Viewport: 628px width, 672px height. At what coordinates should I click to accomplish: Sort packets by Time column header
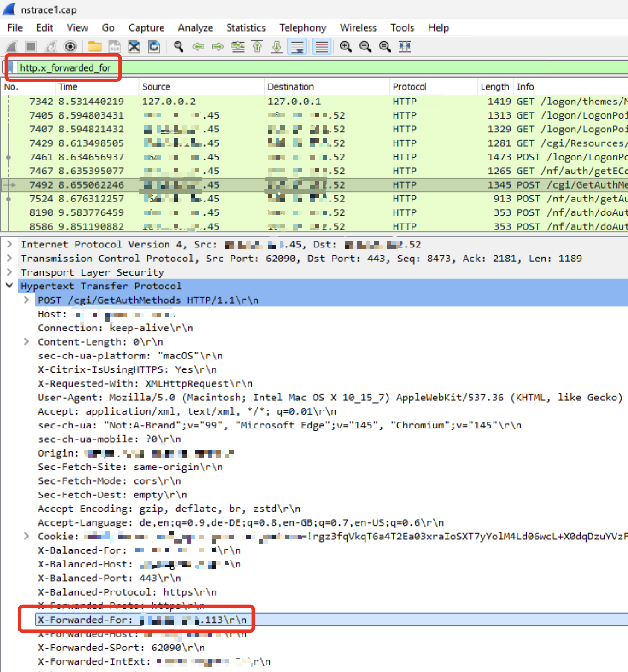[68, 87]
